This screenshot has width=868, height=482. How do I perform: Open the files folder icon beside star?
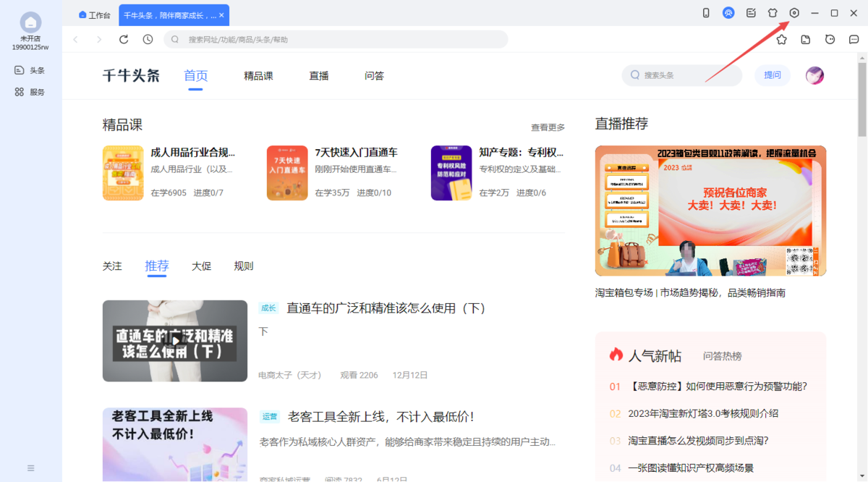coord(806,39)
